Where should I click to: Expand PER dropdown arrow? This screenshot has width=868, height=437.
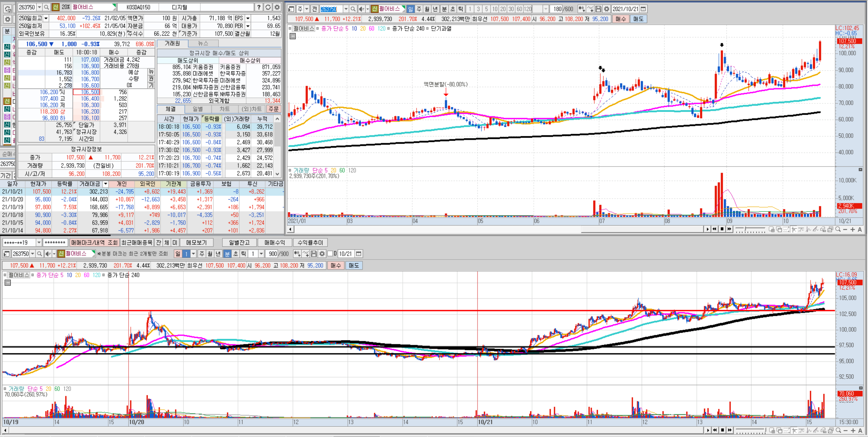248,26
